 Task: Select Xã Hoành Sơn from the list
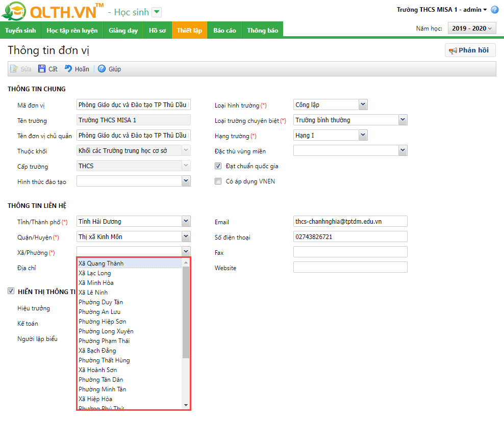(130, 370)
